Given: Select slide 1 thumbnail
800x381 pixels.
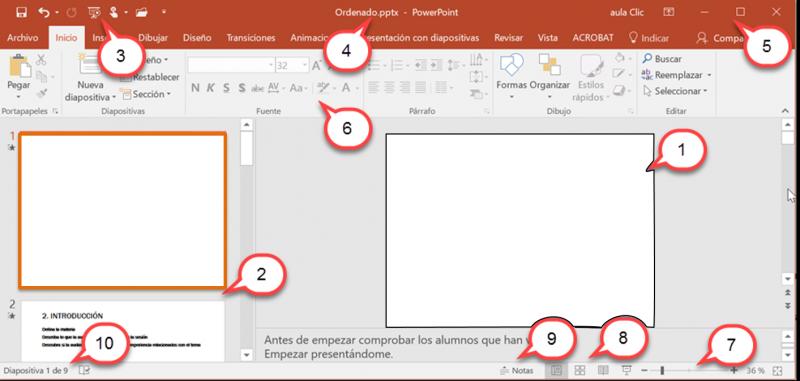Looking at the screenshot, I should click(122, 210).
